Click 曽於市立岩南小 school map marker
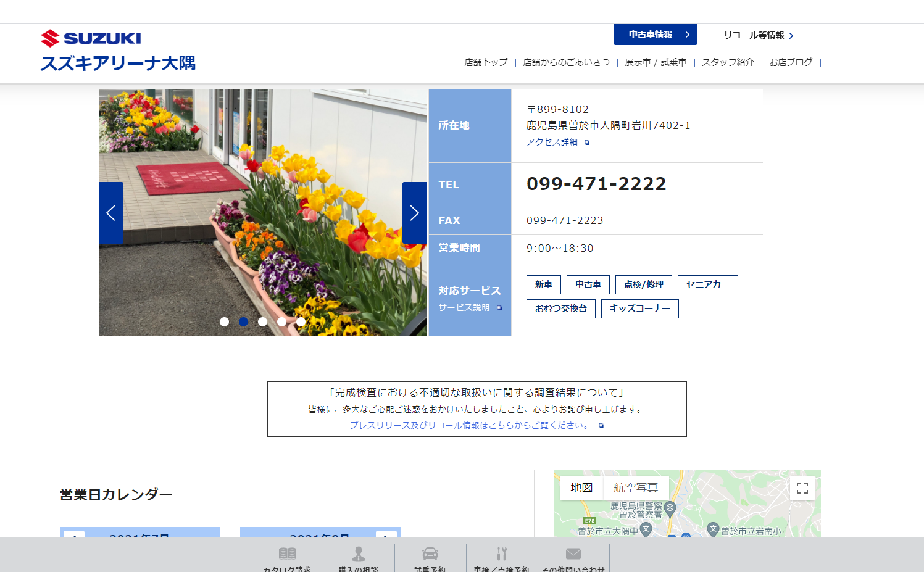The image size is (924, 572). click(714, 529)
